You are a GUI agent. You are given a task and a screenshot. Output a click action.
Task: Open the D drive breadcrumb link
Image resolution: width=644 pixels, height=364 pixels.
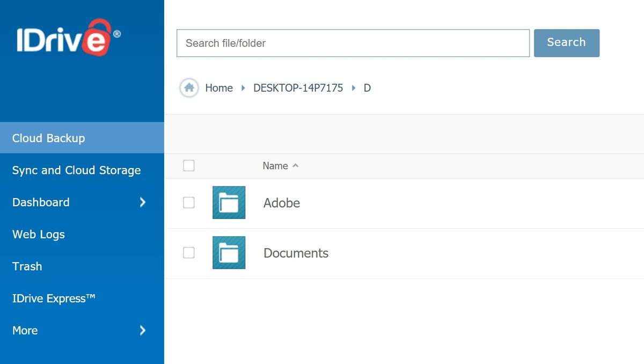point(367,88)
